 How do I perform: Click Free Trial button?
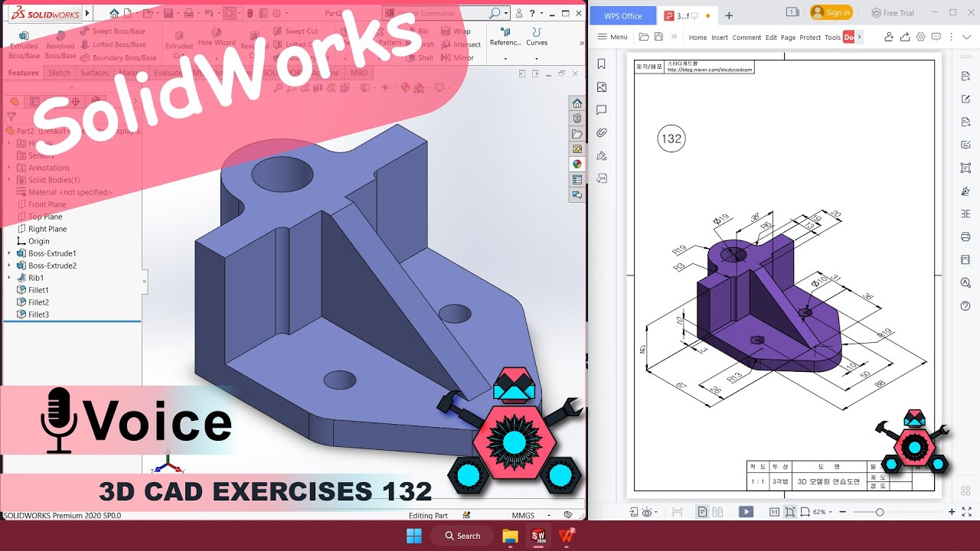[893, 13]
